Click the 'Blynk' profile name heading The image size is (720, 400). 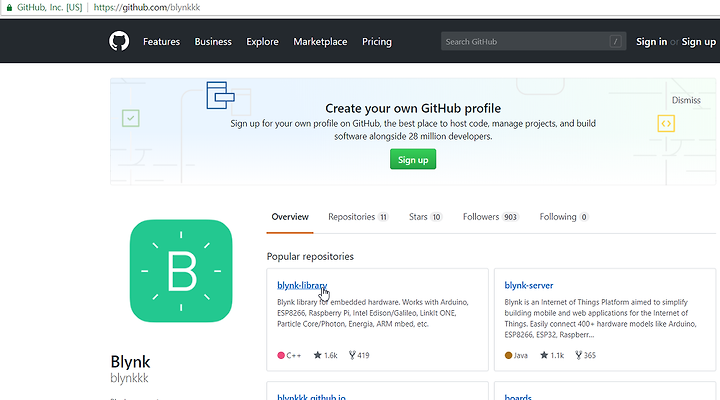[x=130, y=362]
